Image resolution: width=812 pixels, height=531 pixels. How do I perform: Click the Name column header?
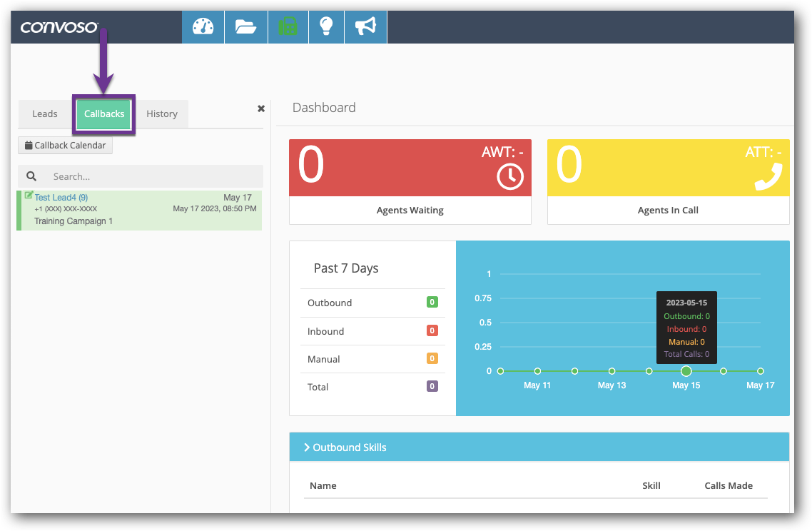point(323,486)
